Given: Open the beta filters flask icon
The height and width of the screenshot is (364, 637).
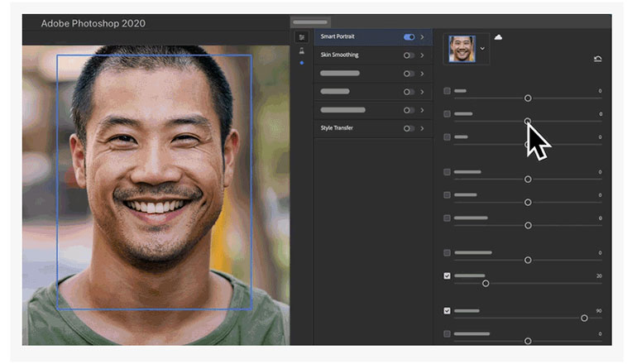Looking at the screenshot, I should coord(302,51).
